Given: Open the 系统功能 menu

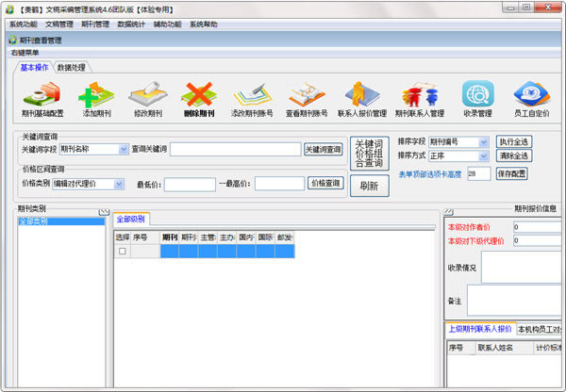Looking at the screenshot, I should (x=23, y=24).
